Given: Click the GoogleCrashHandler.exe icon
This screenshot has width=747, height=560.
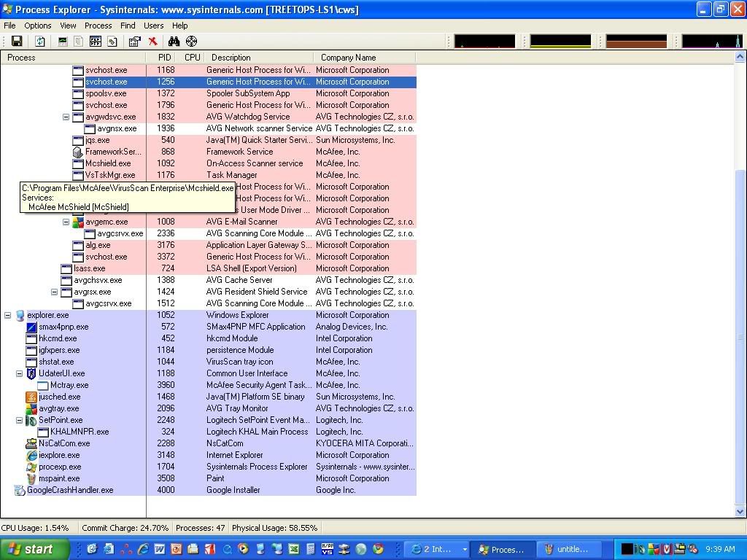Looking at the screenshot, I should point(20,491).
